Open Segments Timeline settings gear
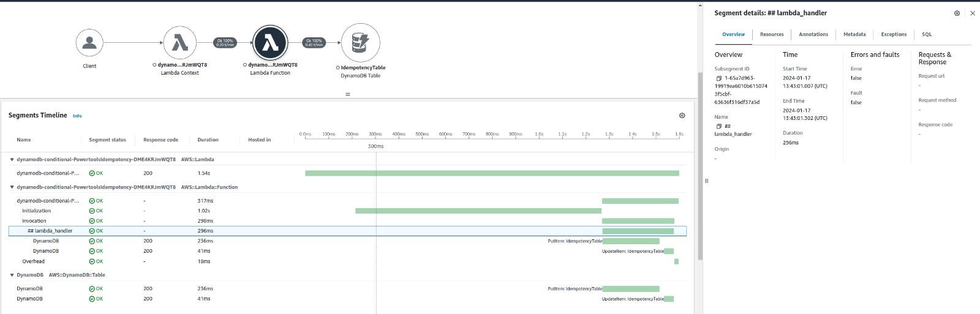This screenshot has width=980, height=314. [x=682, y=116]
